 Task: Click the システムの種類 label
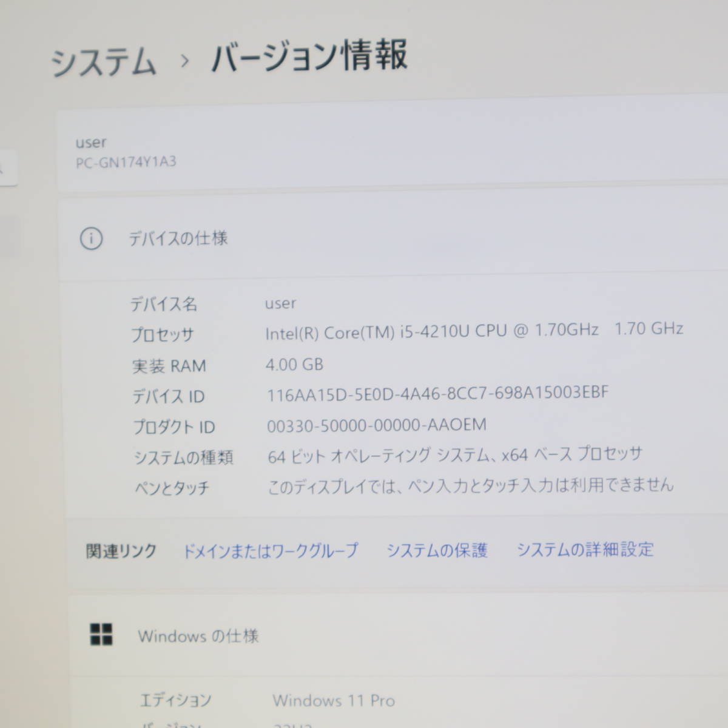(183, 457)
